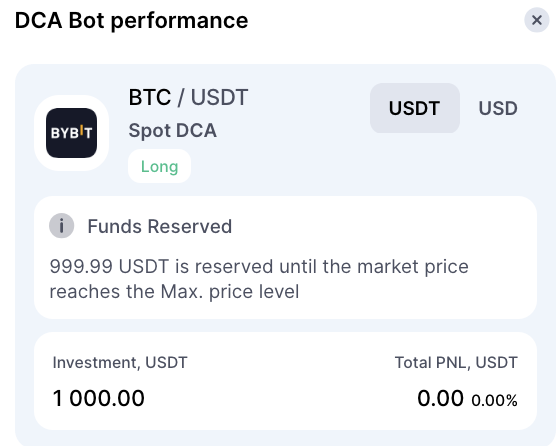558x446 pixels.
Task: Select the BTC / USDT pair title
Action: [x=188, y=97]
